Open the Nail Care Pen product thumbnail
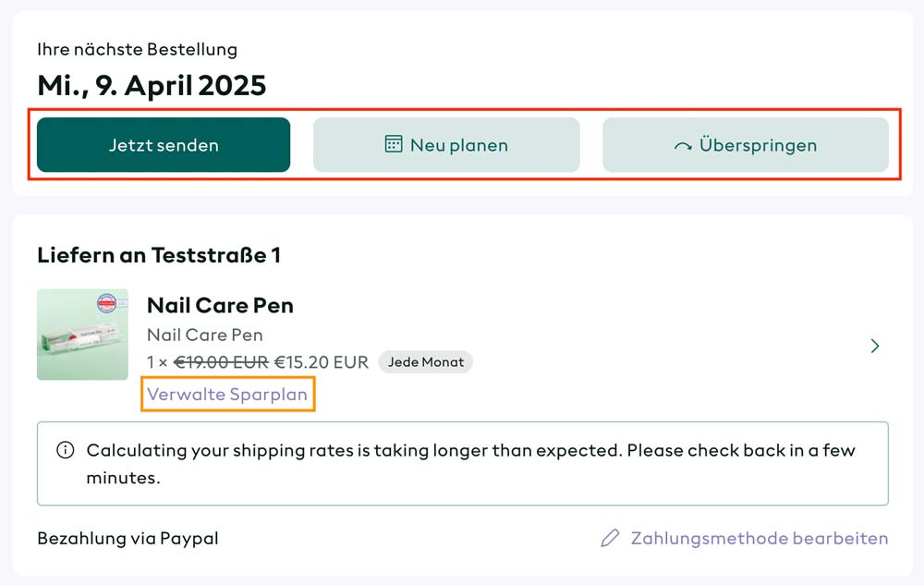Viewport: 924px width, 585px height. pyautogui.click(x=82, y=334)
